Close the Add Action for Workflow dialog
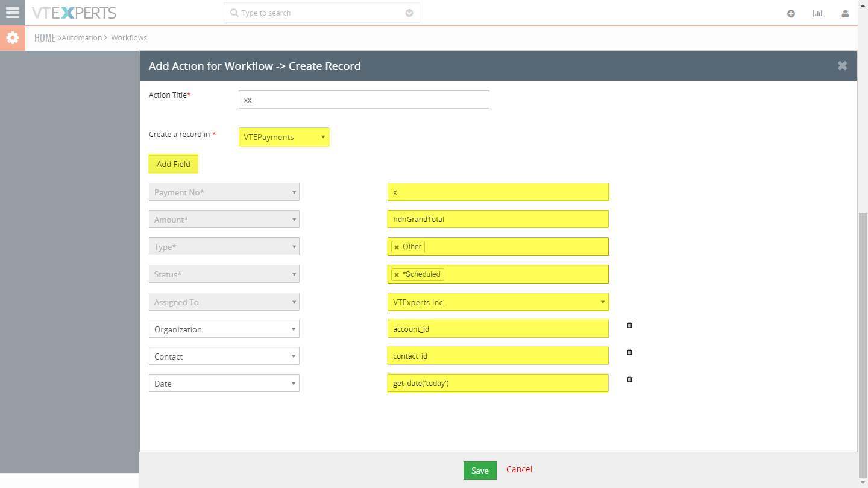The width and height of the screenshot is (868, 488). pos(842,66)
